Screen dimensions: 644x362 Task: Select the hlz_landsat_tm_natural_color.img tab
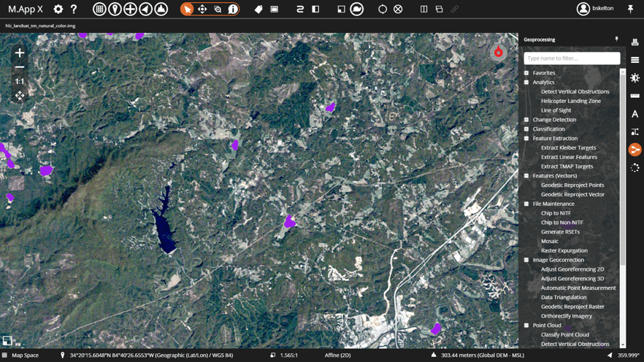(x=40, y=26)
